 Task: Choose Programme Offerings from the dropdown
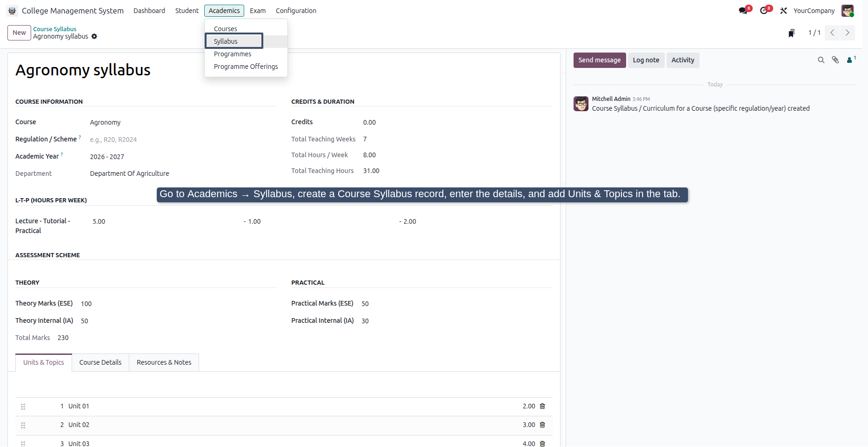246,67
